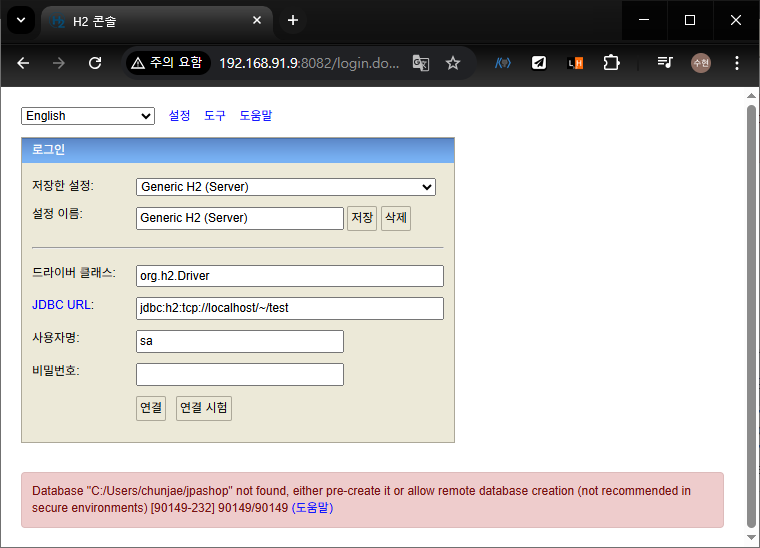Open the English language dropdown
This screenshot has width=760, height=548.
(88, 116)
